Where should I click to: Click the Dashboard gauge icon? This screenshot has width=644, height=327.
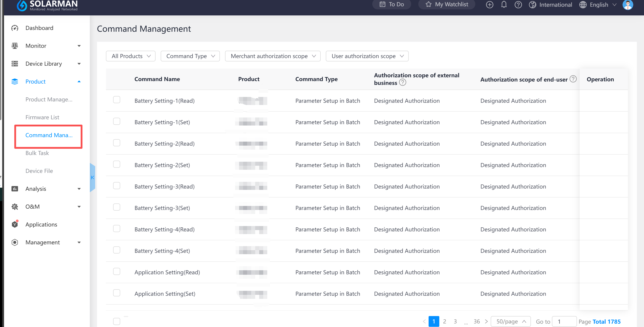pos(15,28)
